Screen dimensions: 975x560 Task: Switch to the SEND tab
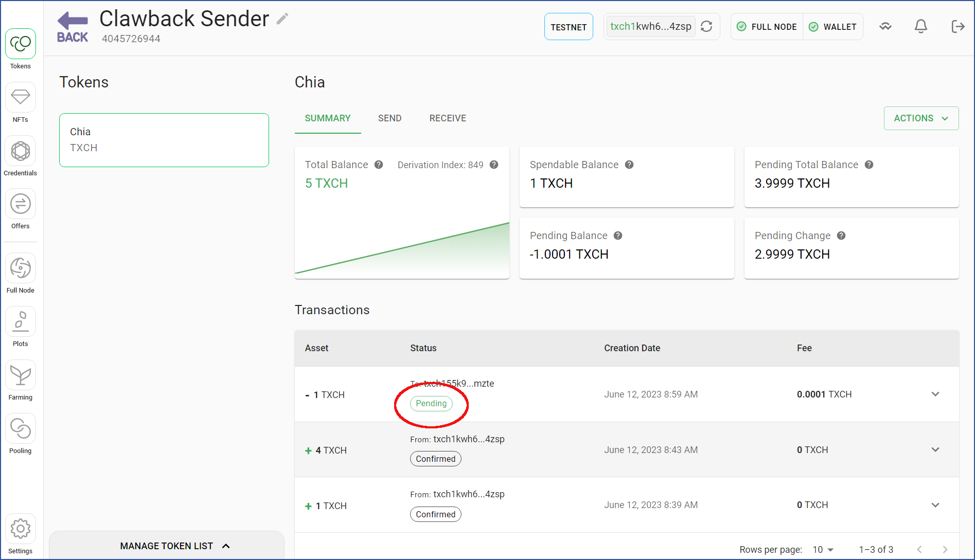pyautogui.click(x=389, y=118)
